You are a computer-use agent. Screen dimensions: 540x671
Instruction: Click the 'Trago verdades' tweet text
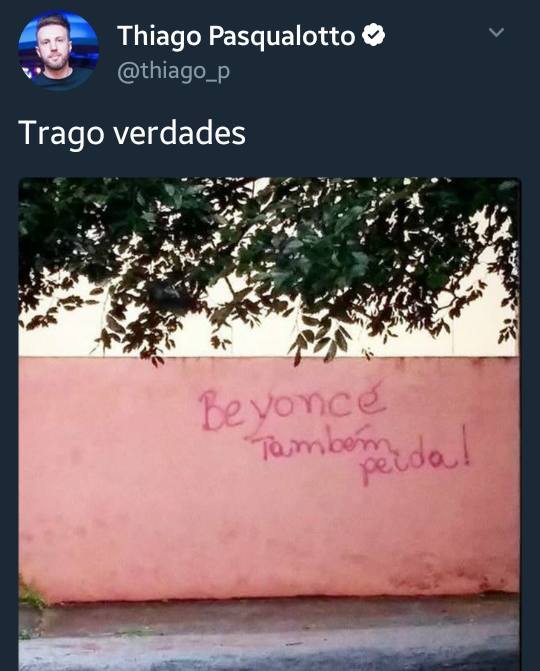132,133
